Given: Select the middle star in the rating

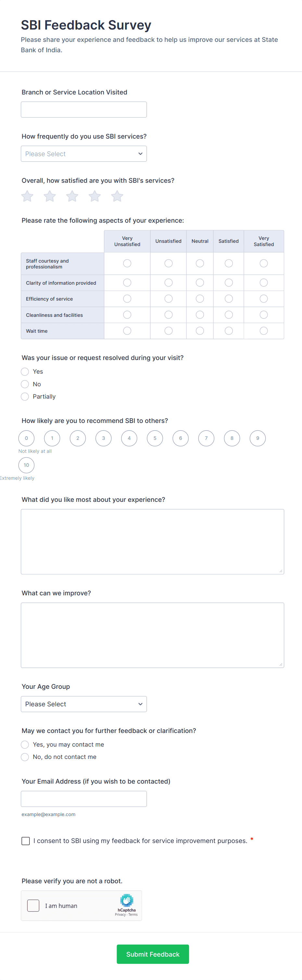Looking at the screenshot, I should (x=72, y=196).
